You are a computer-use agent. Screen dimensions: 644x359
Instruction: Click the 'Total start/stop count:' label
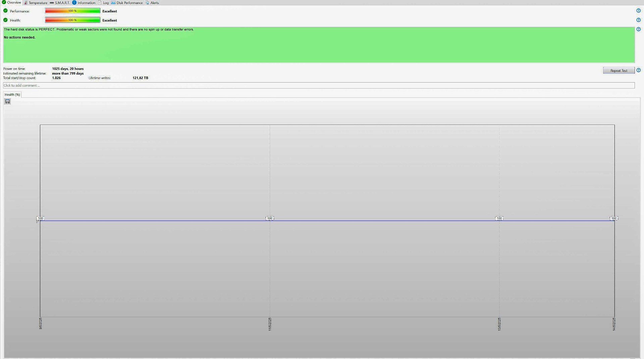(x=19, y=78)
